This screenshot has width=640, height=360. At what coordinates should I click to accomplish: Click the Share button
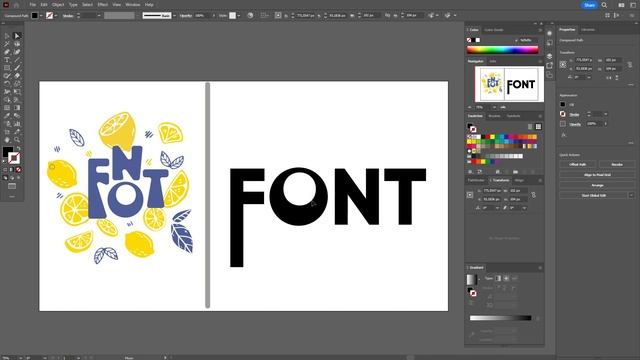pyautogui.click(x=589, y=5)
